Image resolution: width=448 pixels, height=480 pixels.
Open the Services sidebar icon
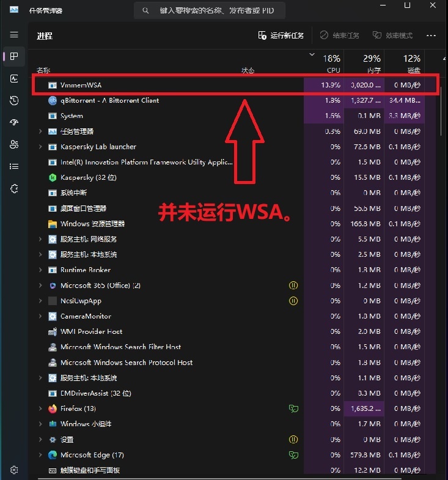tap(14, 188)
